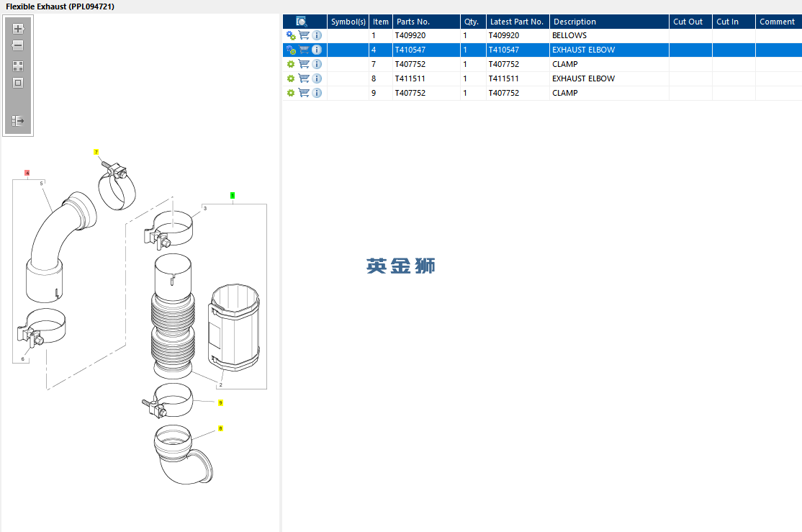Sort by the Qty. column header

pos(473,22)
